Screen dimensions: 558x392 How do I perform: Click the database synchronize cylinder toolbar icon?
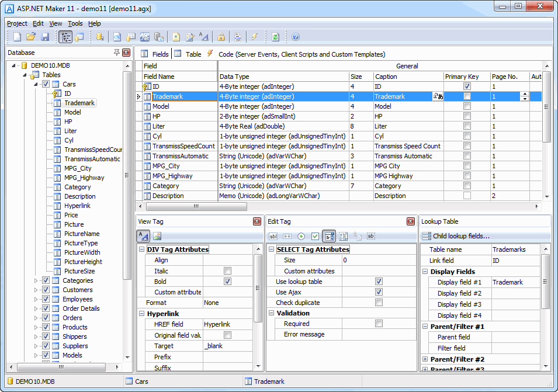coord(100,37)
